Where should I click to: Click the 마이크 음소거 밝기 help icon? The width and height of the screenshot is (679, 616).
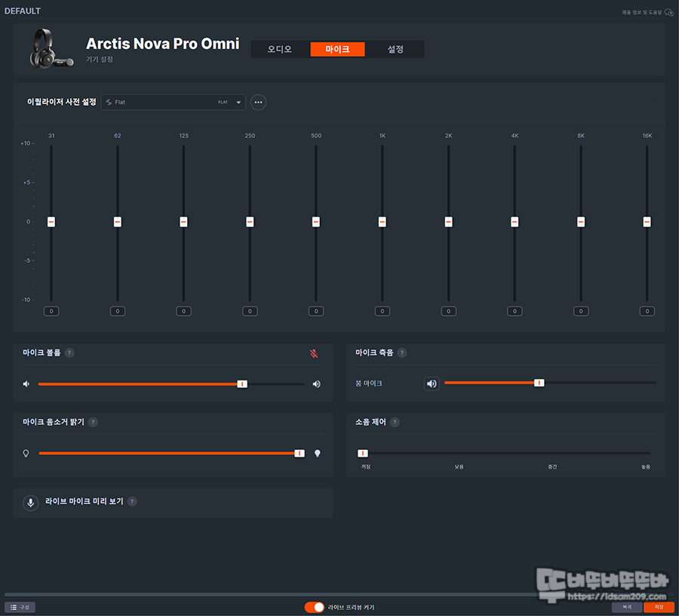coord(93,422)
